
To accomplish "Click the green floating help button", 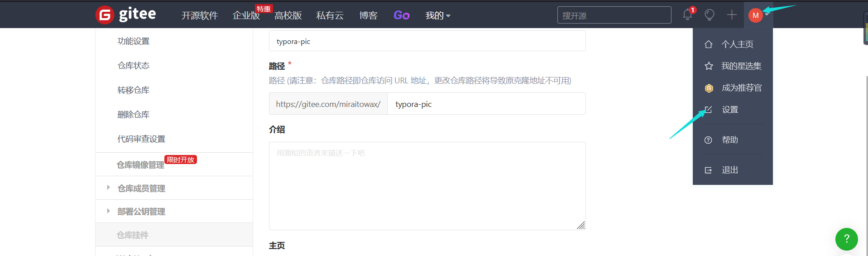I will pyautogui.click(x=846, y=239).
